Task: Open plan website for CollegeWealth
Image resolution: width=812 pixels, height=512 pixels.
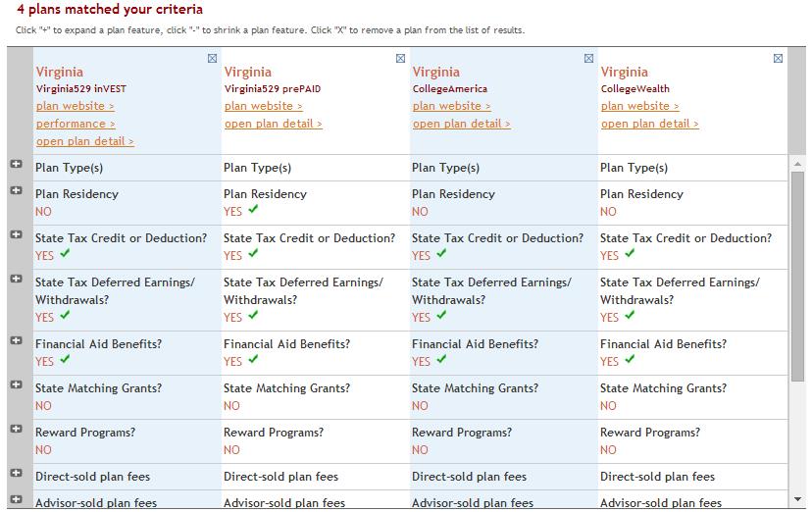Action: (x=640, y=106)
